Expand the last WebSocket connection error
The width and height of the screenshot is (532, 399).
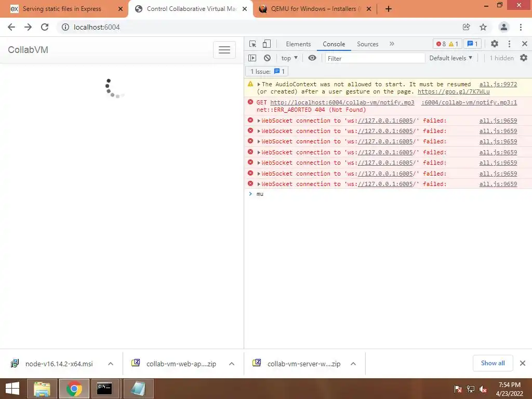(x=259, y=184)
